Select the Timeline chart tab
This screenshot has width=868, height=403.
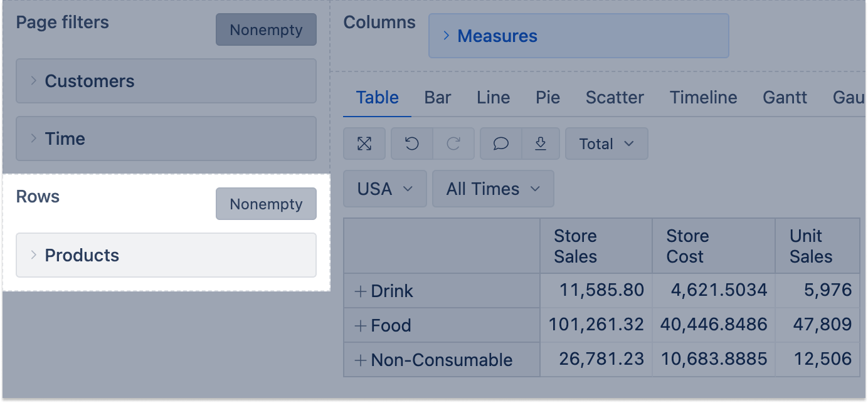[703, 98]
